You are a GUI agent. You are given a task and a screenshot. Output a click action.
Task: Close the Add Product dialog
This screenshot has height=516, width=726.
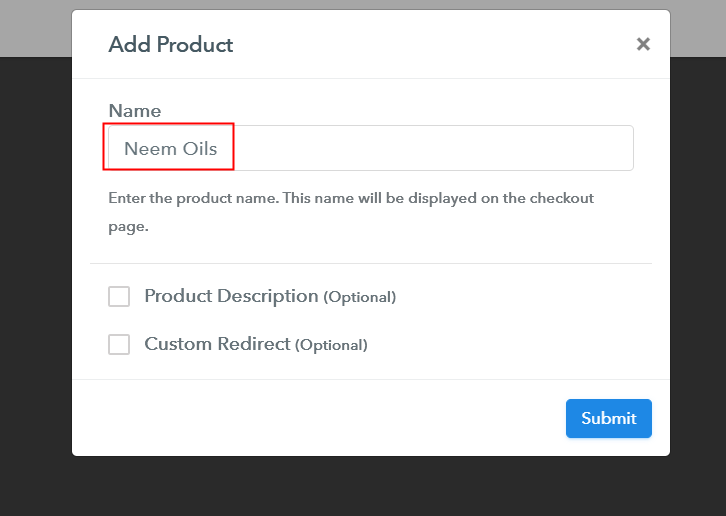point(643,44)
